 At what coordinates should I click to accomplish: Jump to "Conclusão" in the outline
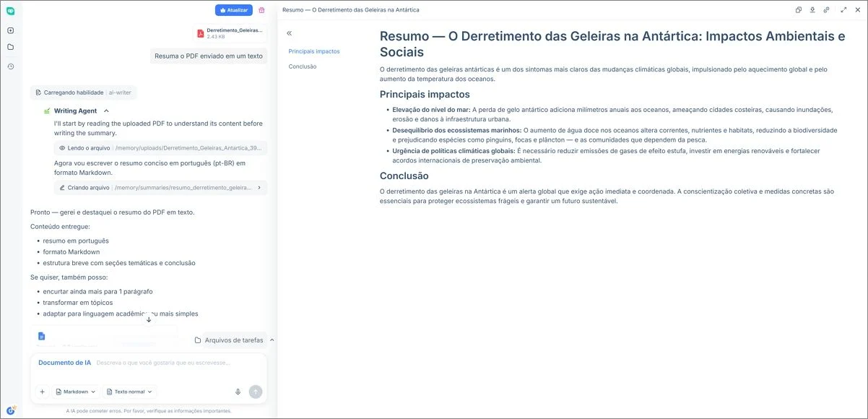[303, 66]
